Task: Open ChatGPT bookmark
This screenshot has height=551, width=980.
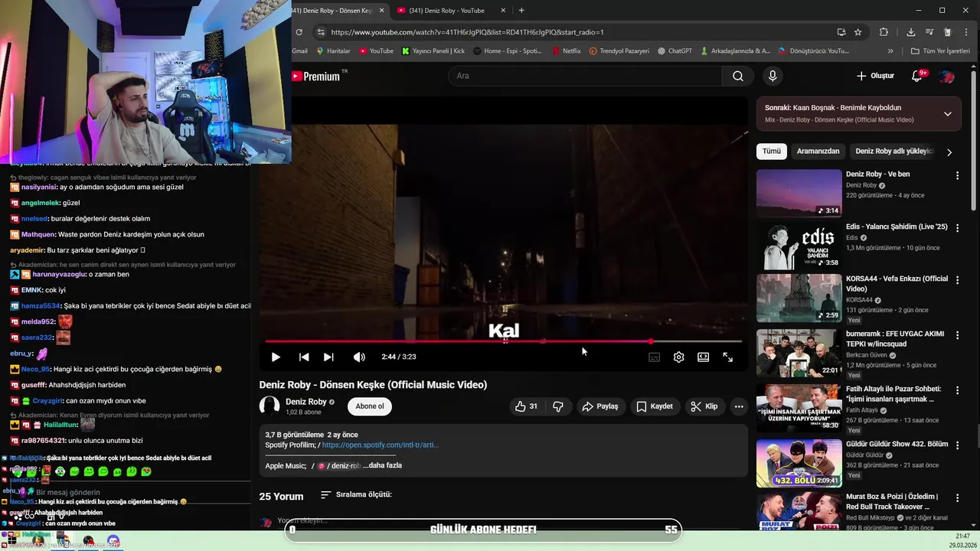Action: click(x=674, y=51)
